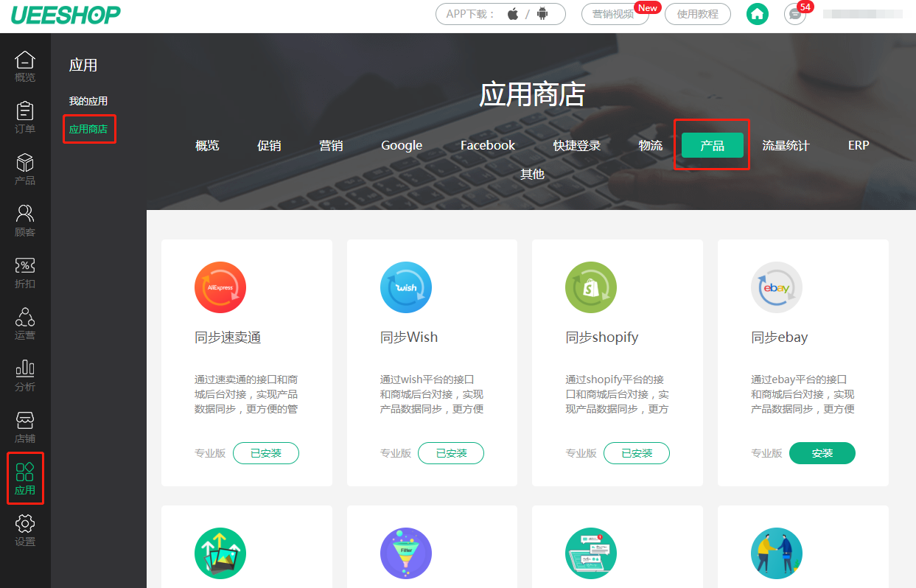Screen dimensions: 916x588
Task: Click the 同步shopify title
Action: (602, 337)
